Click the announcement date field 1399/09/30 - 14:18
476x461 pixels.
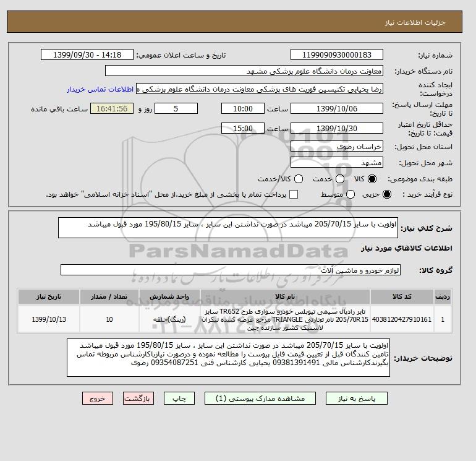pos(87,54)
